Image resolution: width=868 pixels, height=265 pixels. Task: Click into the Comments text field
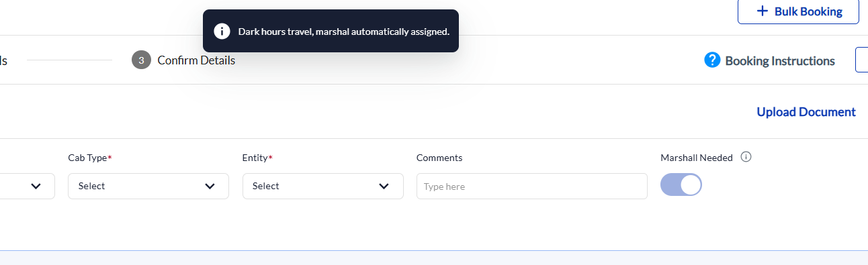pyautogui.click(x=532, y=187)
